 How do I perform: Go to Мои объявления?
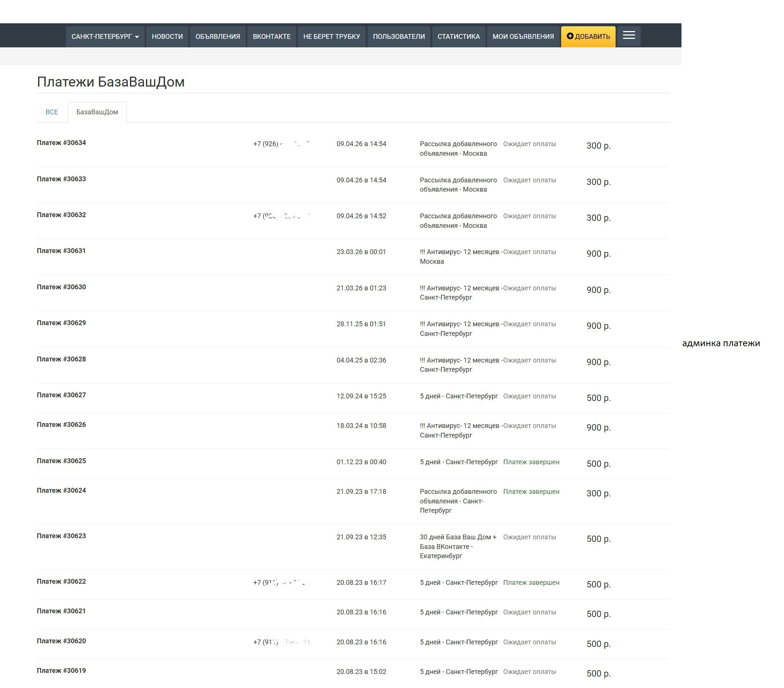[x=523, y=36]
